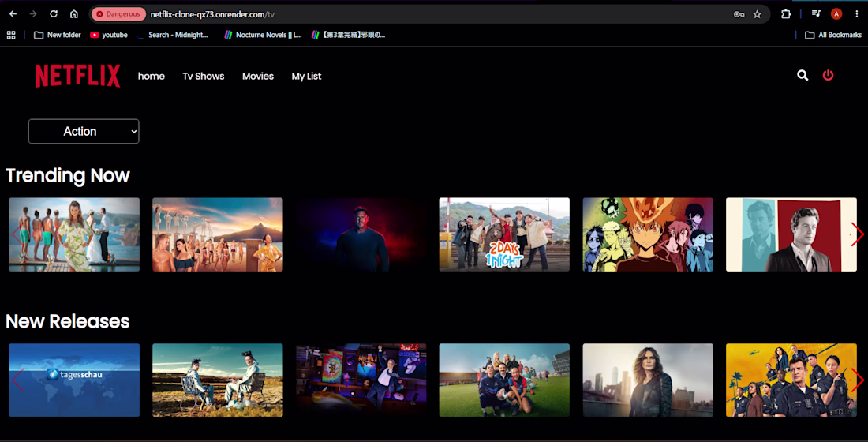This screenshot has width=868, height=442.
Task: Open the extensions puzzle icon
Action: coord(785,14)
